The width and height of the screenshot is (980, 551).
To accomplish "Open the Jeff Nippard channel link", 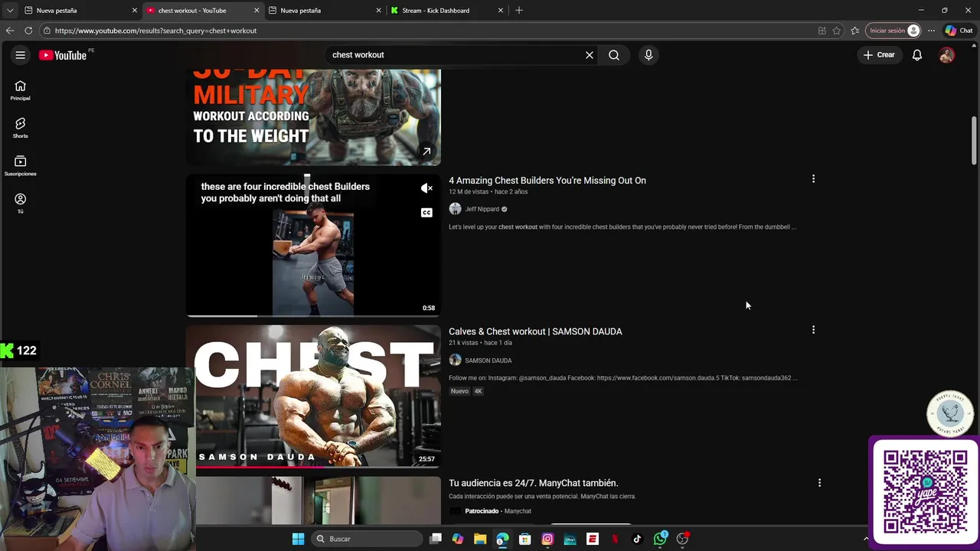I will pos(482,209).
